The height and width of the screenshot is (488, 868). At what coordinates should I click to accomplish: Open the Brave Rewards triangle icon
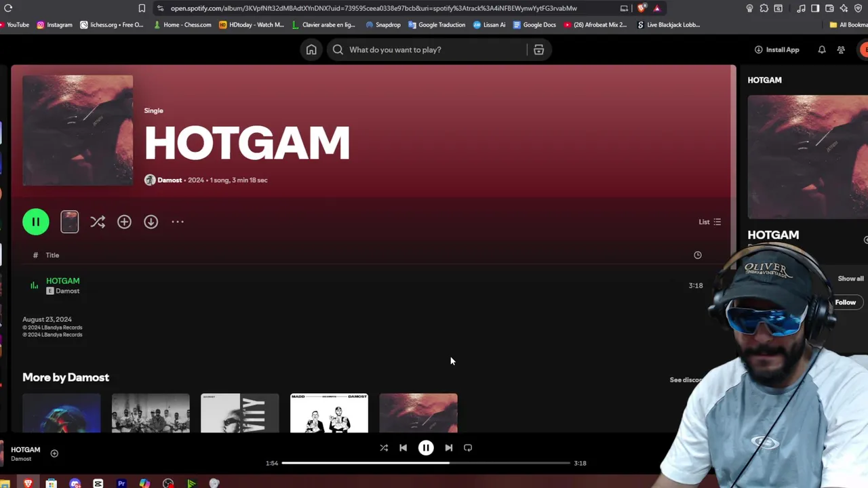656,8
